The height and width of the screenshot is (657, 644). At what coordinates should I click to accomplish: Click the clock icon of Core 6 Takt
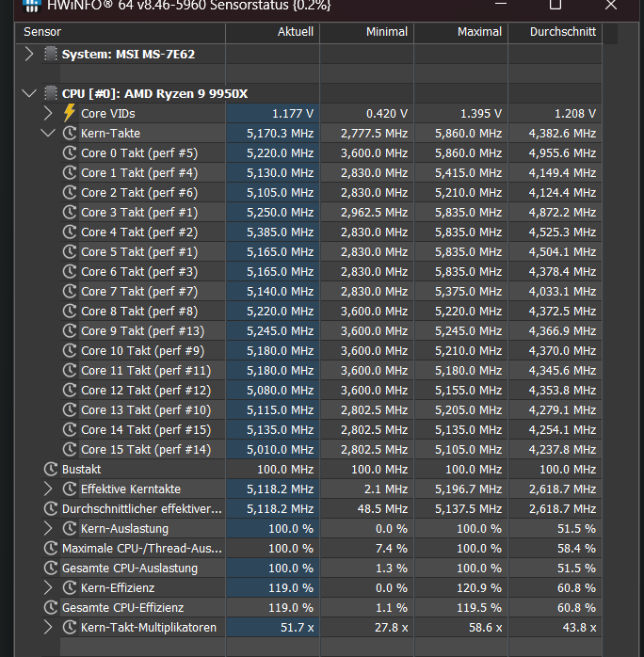pos(69,271)
